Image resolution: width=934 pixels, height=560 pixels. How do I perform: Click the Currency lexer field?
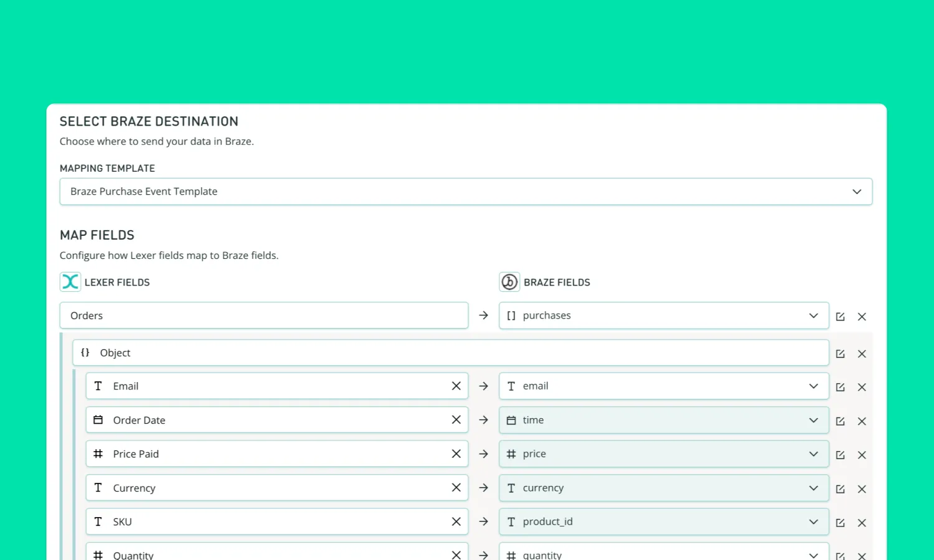coord(276,488)
